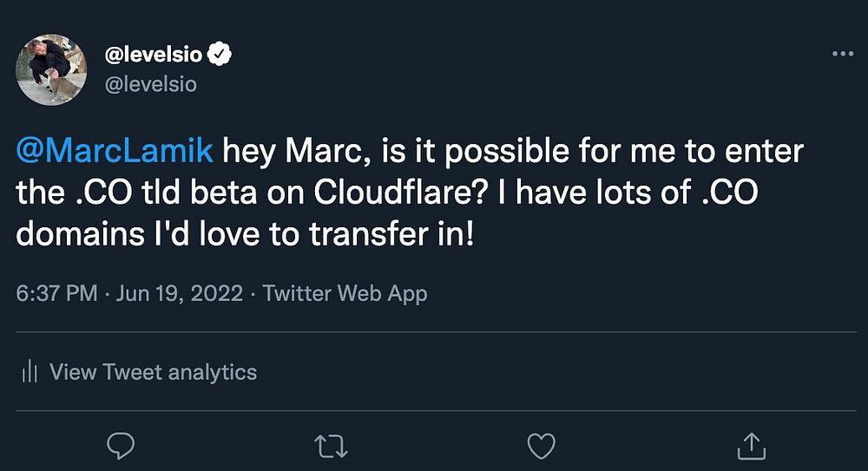Open View Tweet analytics

pyautogui.click(x=153, y=372)
